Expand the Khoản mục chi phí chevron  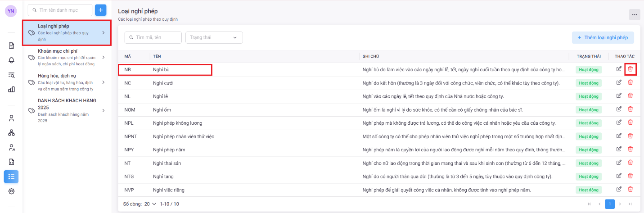click(x=104, y=58)
